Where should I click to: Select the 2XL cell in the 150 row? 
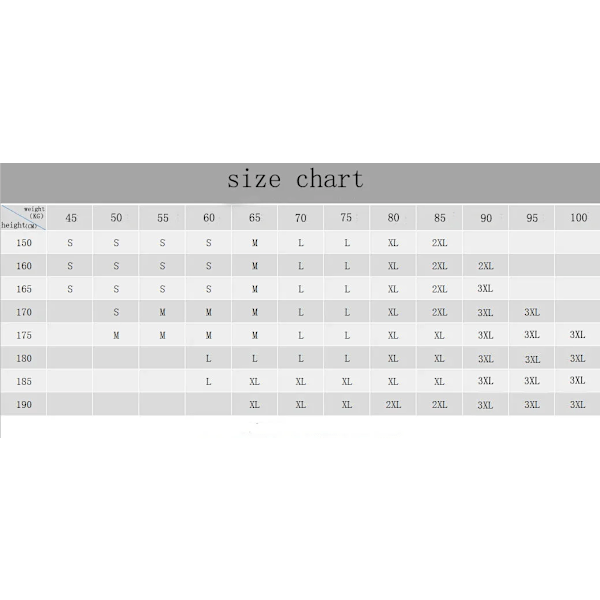pyautogui.click(x=439, y=242)
